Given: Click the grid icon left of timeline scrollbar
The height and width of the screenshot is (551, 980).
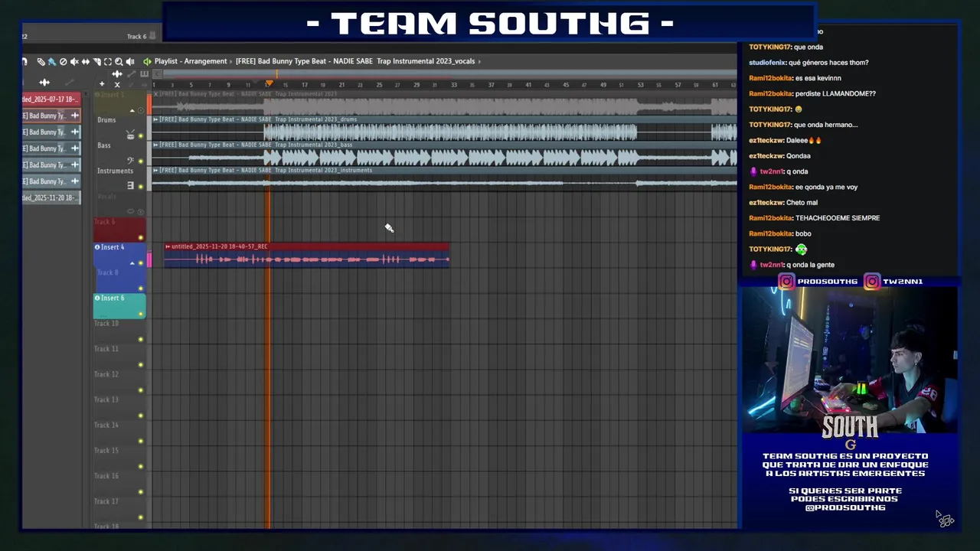Looking at the screenshot, I should [x=145, y=73].
